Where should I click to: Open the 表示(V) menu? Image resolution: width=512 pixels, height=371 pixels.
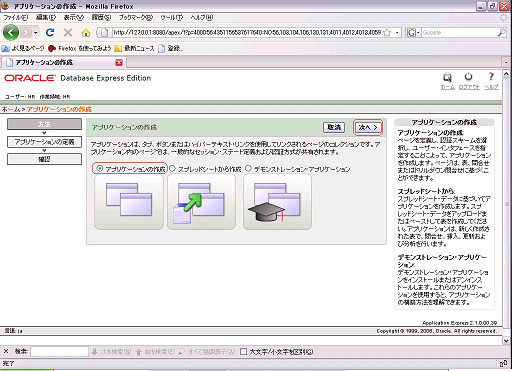coord(74,17)
